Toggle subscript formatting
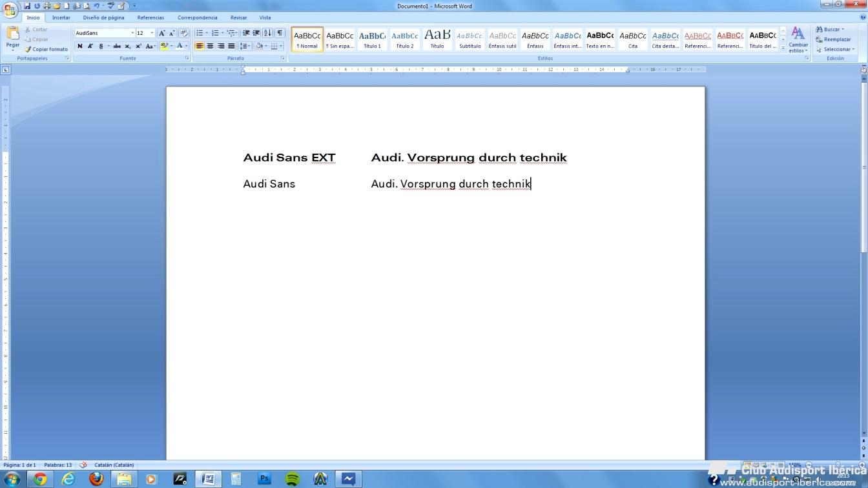 (127, 46)
